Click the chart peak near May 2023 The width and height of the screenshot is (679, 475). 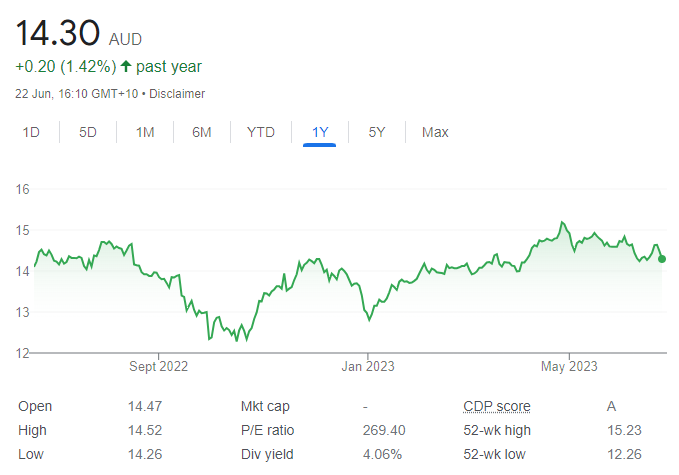click(x=563, y=223)
